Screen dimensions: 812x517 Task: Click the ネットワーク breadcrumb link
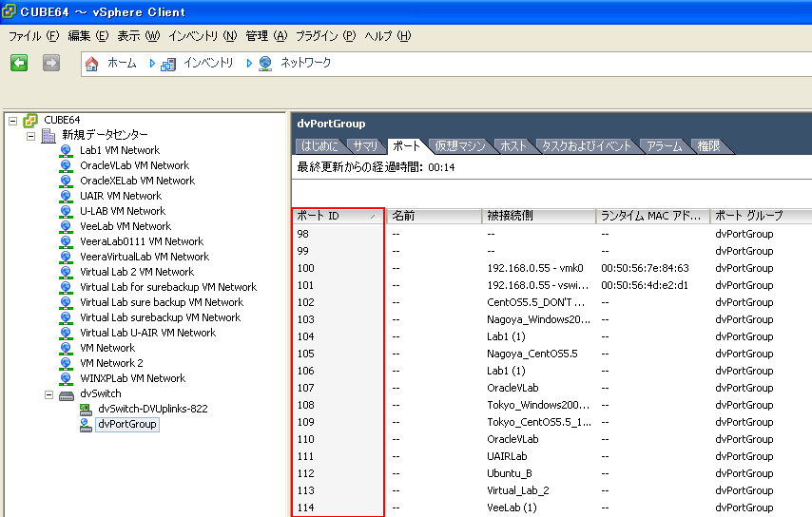[305, 63]
